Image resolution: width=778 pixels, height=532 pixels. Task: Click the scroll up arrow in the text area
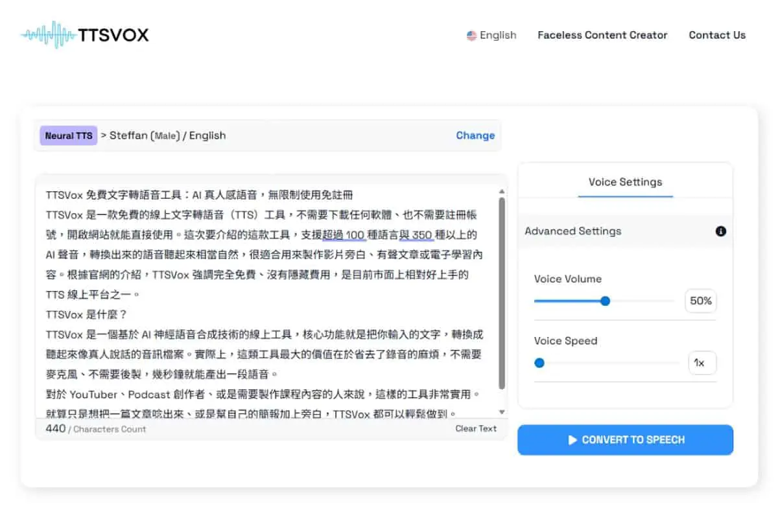coord(501,191)
